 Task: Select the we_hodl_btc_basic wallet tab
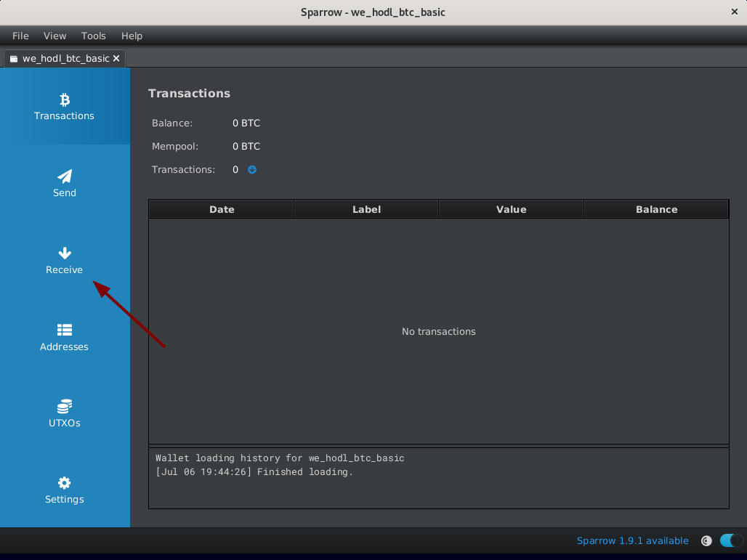click(65, 59)
